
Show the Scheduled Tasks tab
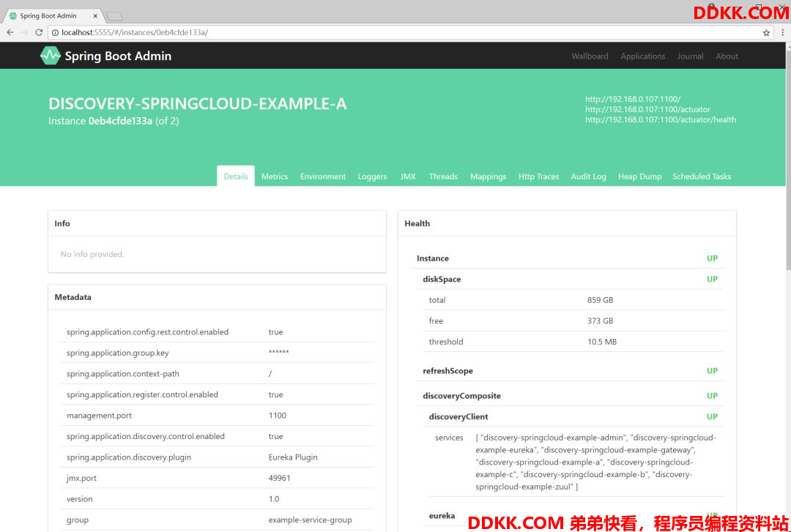point(701,176)
